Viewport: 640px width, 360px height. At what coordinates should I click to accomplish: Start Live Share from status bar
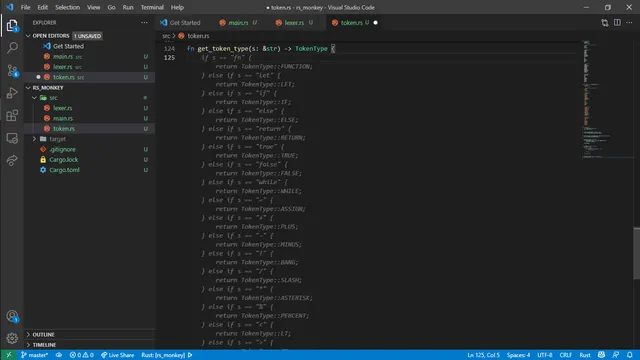(x=118, y=355)
